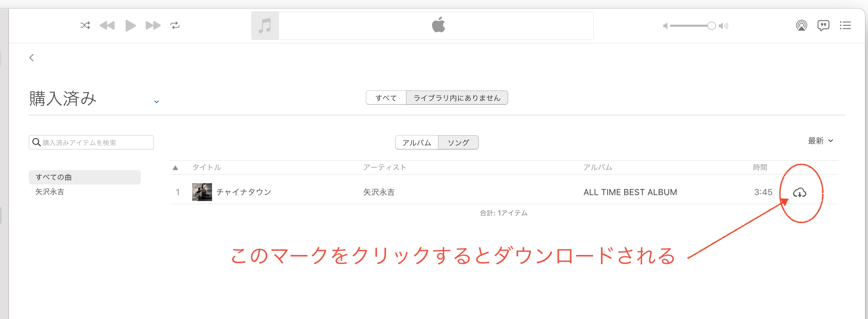The image size is (868, 319).
Task: Switch to the ソング tab
Action: click(458, 142)
